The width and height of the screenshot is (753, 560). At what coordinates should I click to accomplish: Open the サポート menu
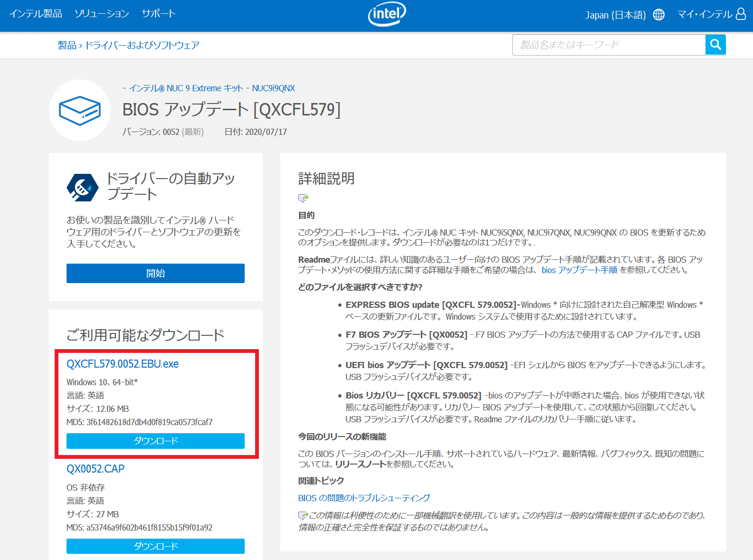point(158,14)
